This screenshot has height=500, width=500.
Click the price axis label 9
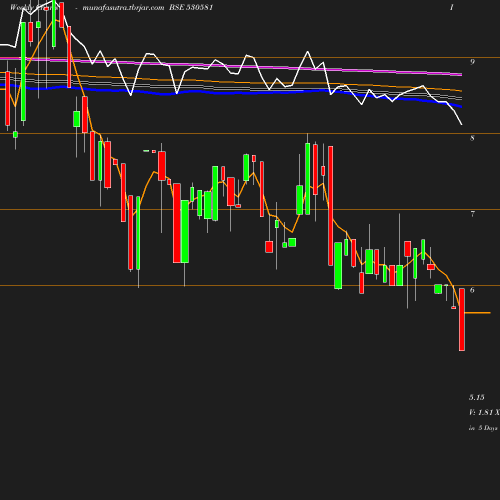tap(472, 62)
